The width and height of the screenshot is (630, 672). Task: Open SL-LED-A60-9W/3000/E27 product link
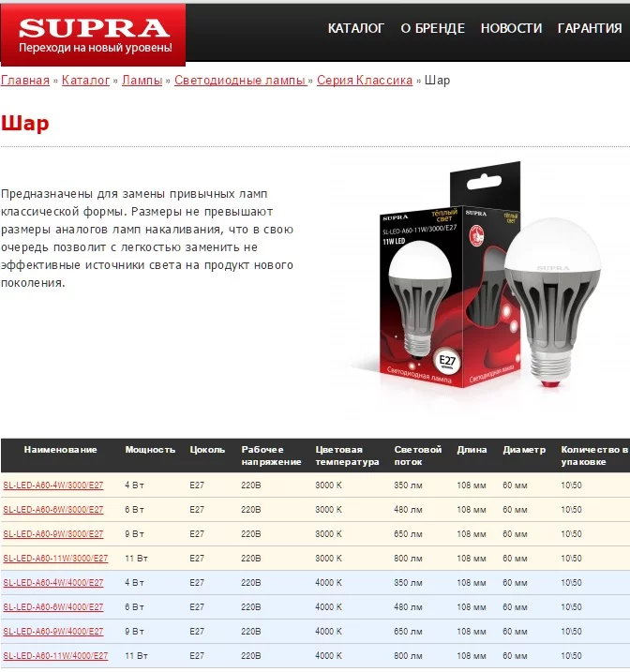click(53, 534)
